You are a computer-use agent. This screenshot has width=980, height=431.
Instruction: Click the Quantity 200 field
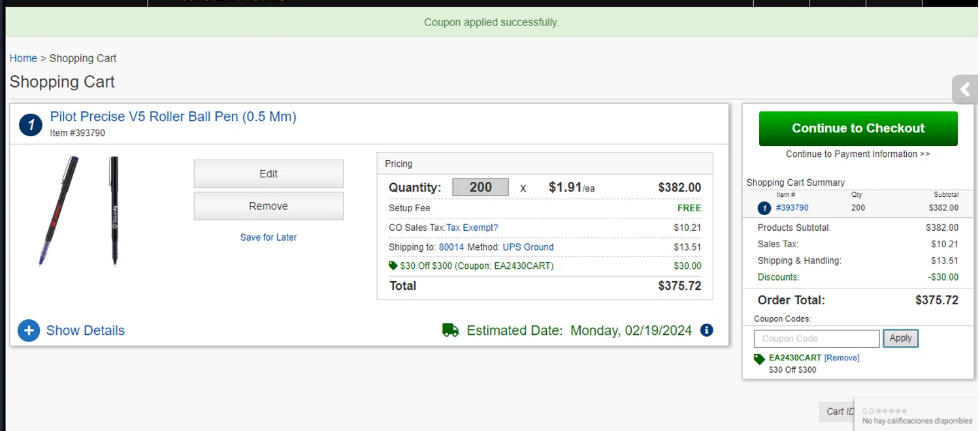(480, 187)
